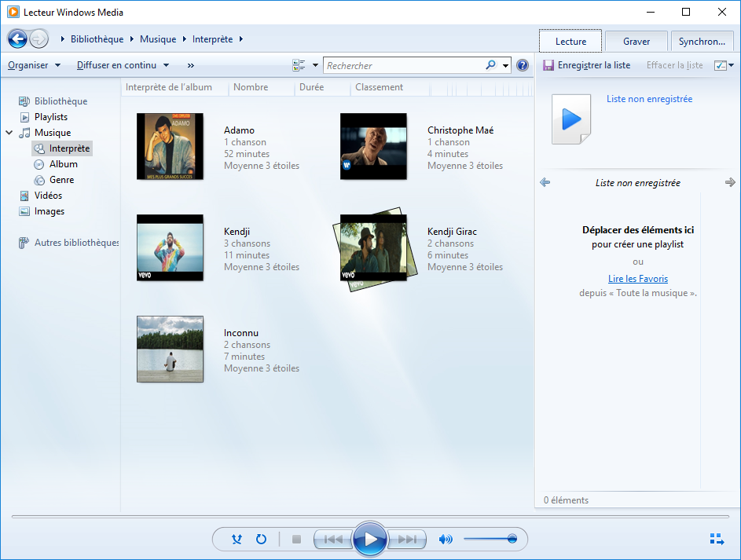Click in the Rechercher search field

pos(405,65)
